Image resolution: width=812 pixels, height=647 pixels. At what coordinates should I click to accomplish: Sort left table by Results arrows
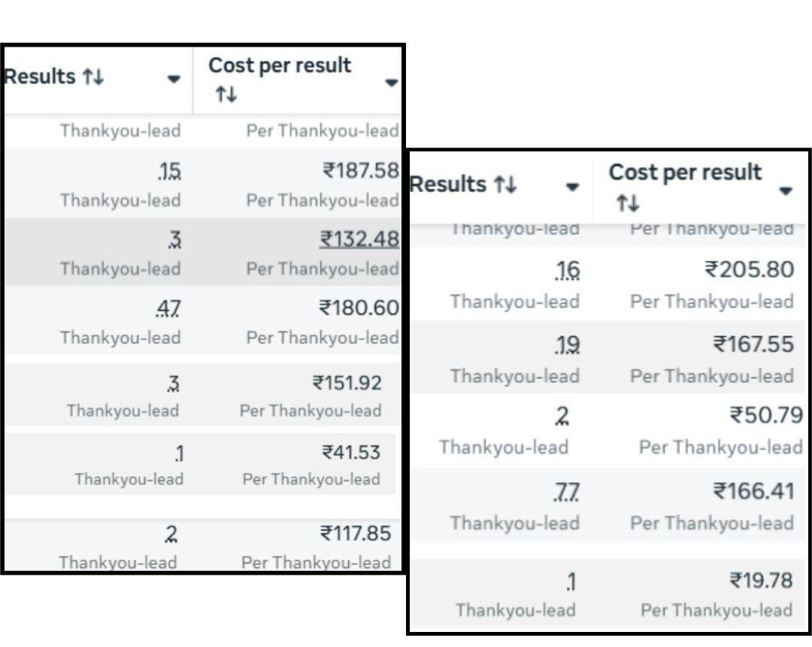[92, 77]
